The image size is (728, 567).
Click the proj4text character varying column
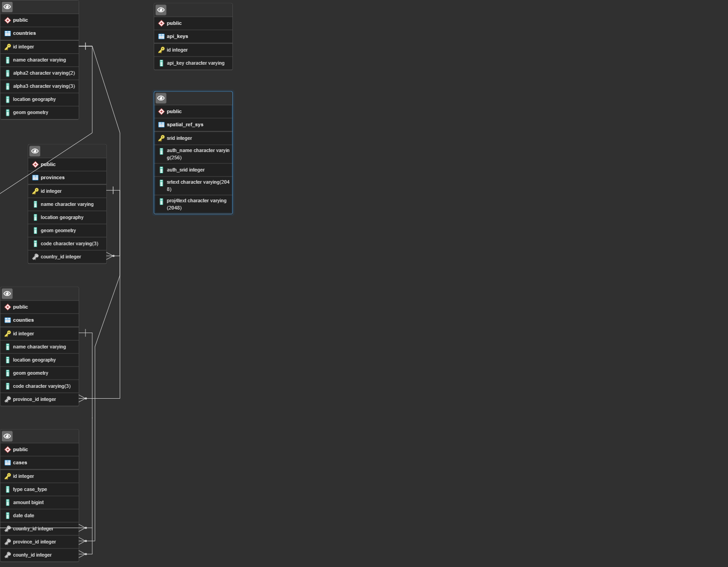pos(196,204)
